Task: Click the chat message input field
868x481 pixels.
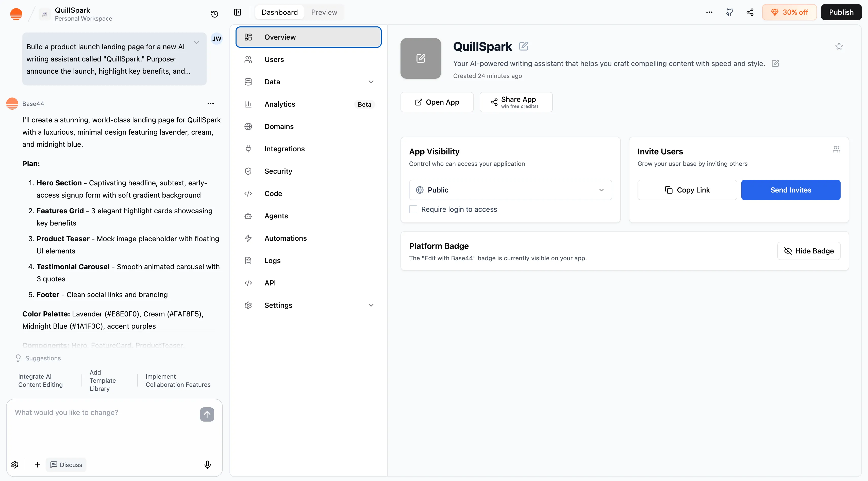Action: [105, 425]
